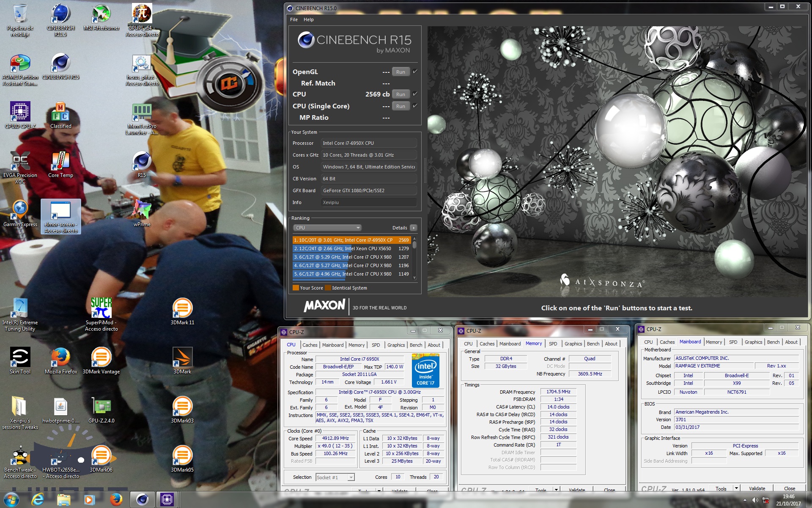This screenshot has height=508, width=812.
Task: Run the CPU (Single Core) benchmark
Action: (401, 106)
